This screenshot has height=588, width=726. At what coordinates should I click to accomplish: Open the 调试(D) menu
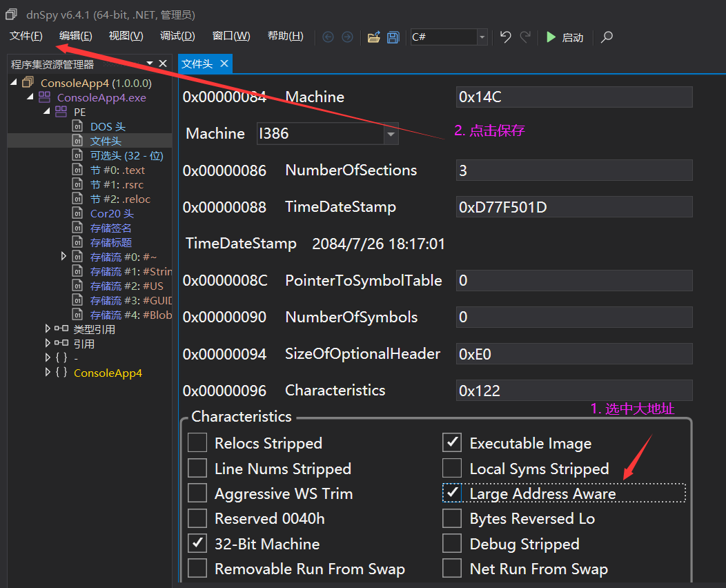177,36
